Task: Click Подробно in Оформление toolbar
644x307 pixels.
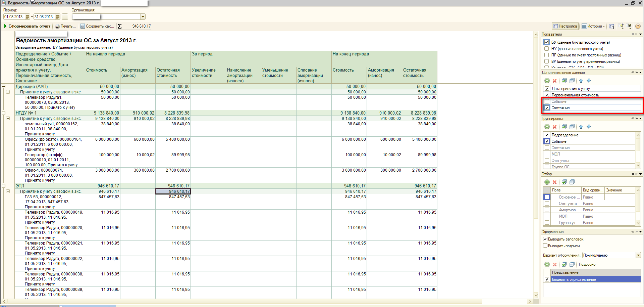Action: click(587, 264)
